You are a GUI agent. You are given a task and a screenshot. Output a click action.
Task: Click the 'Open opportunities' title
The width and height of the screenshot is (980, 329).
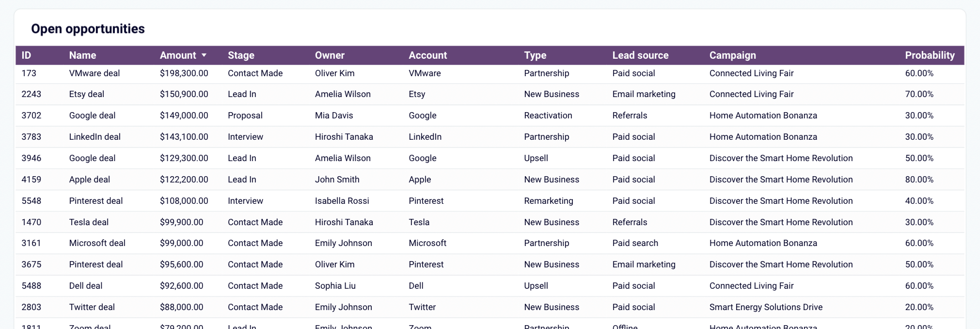tap(88, 29)
